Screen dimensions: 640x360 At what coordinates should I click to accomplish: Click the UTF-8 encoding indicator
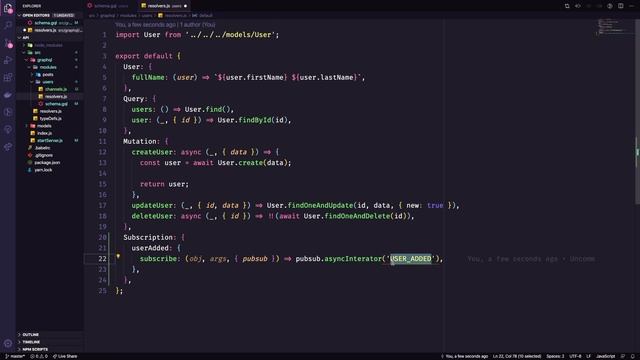(575, 356)
